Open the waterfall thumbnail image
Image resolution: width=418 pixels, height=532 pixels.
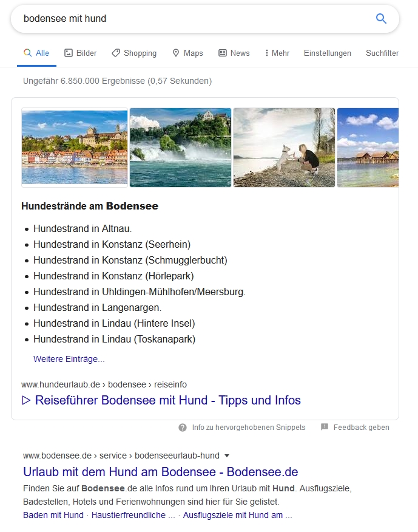tap(180, 148)
